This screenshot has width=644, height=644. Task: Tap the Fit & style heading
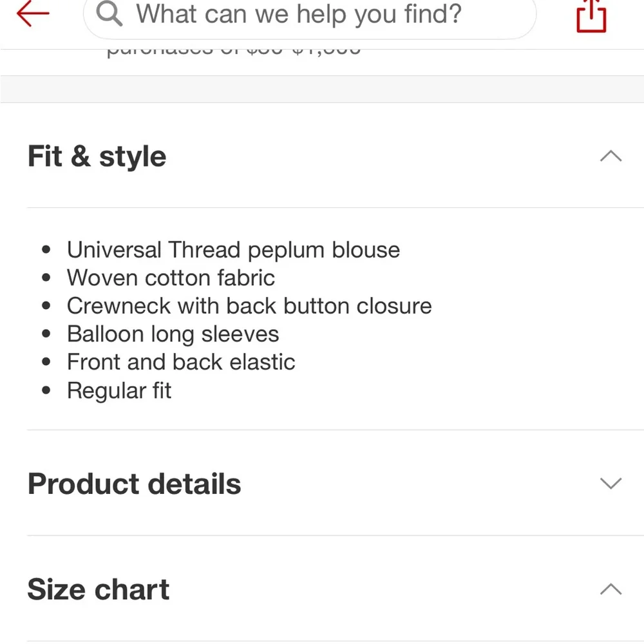coord(97,156)
